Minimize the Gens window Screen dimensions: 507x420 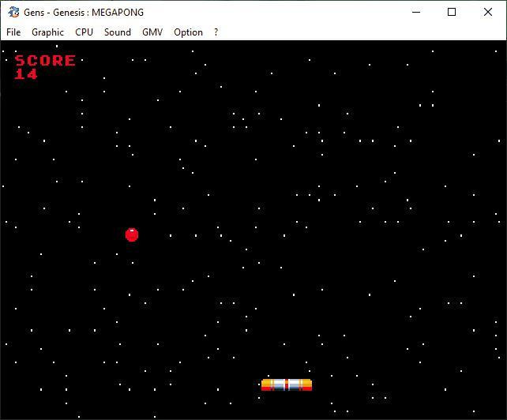[x=416, y=13]
